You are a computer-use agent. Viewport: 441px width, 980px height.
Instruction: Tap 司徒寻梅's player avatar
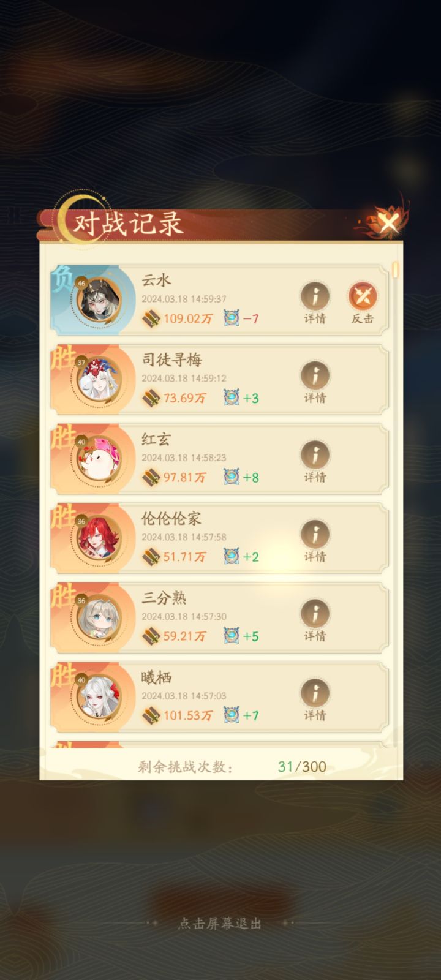(98, 380)
